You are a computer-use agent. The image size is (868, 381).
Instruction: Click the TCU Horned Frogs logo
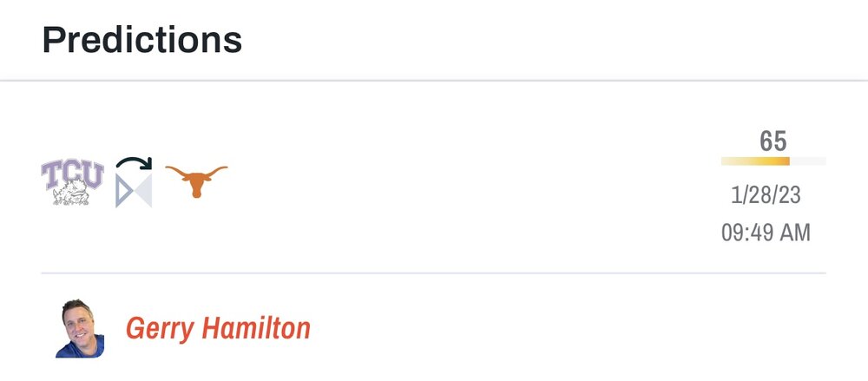[73, 182]
